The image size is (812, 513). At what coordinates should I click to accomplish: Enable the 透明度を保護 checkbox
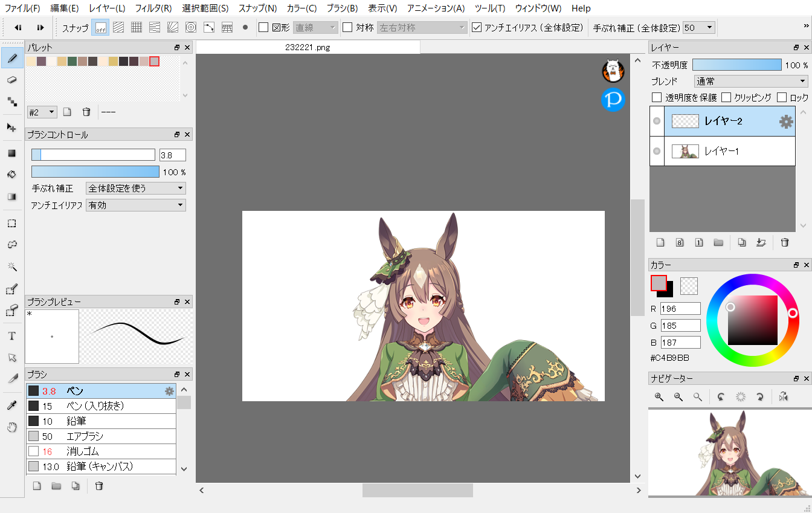pos(657,97)
